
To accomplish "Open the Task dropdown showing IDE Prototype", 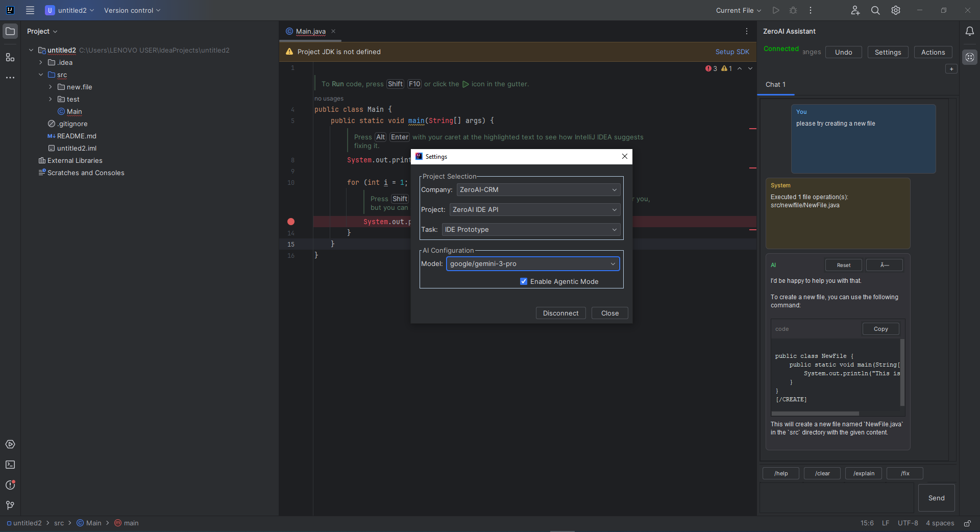I will point(531,229).
